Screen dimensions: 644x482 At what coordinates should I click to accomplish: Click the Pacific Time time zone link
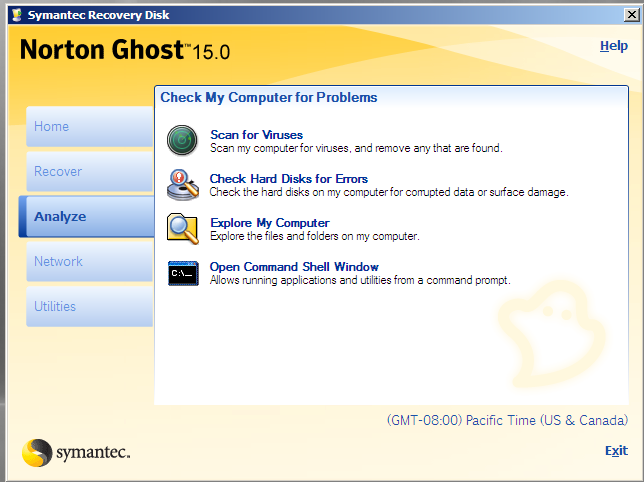point(507,420)
